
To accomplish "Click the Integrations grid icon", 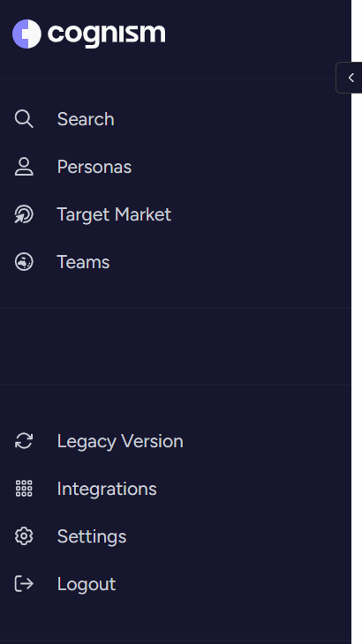I will tap(24, 489).
